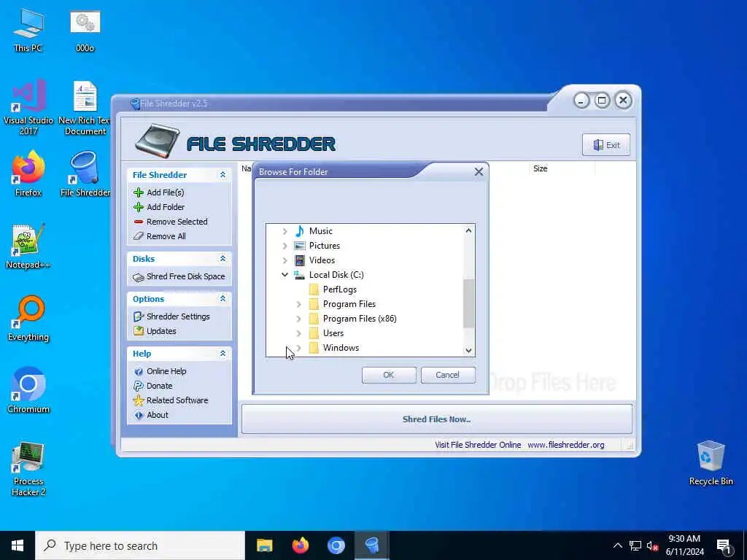
Task: Click the Exit button
Action: pyautogui.click(x=606, y=145)
